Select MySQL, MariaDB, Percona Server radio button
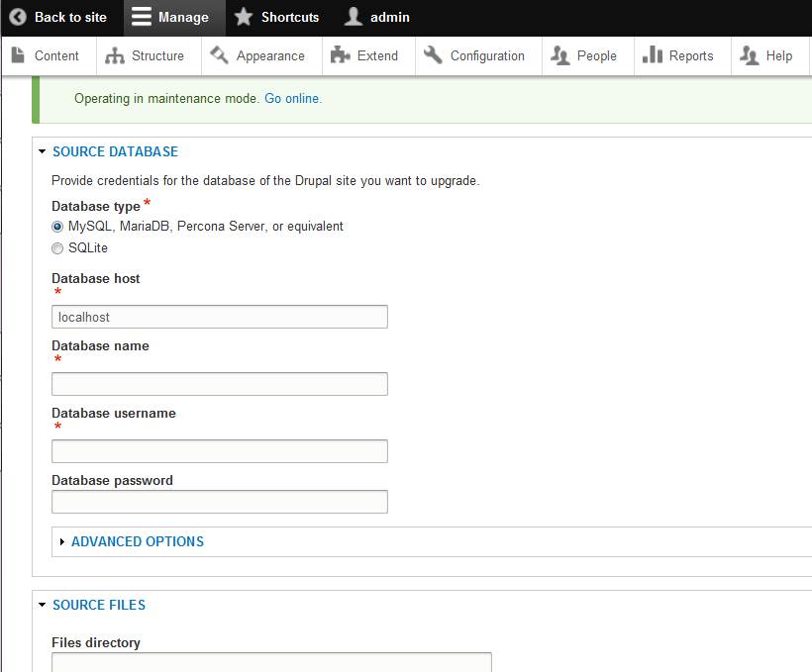 pos(57,227)
